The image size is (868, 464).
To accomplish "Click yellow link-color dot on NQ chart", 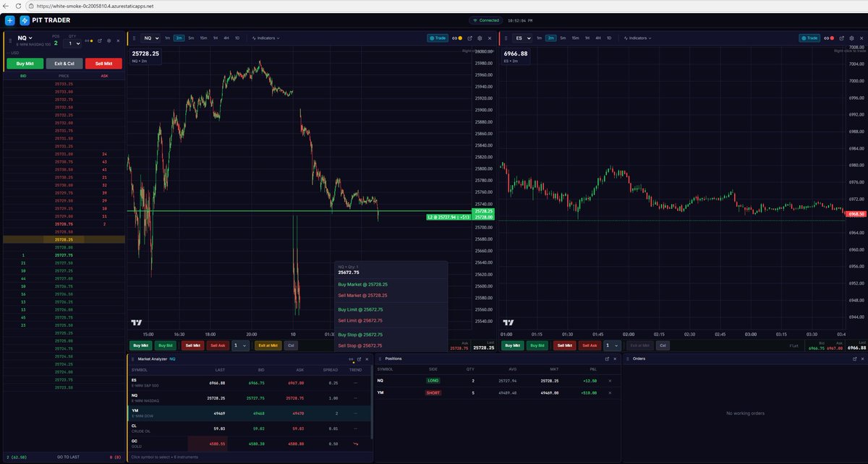I will [461, 38].
